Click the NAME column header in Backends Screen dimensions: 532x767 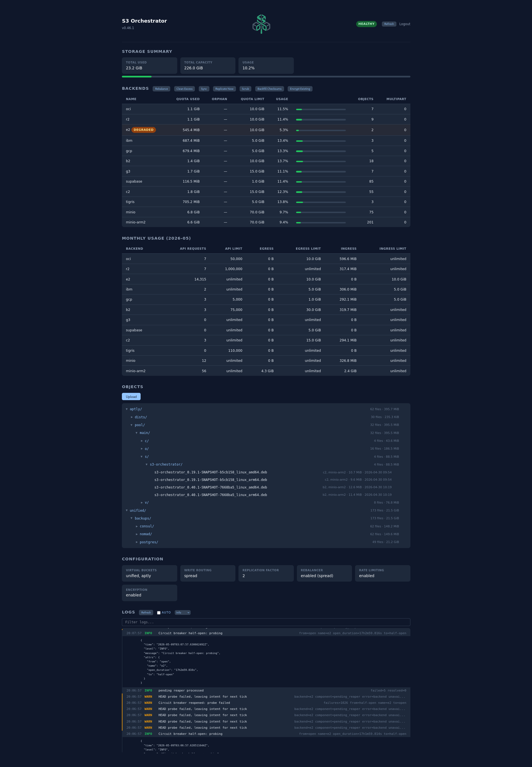(x=131, y=99)
